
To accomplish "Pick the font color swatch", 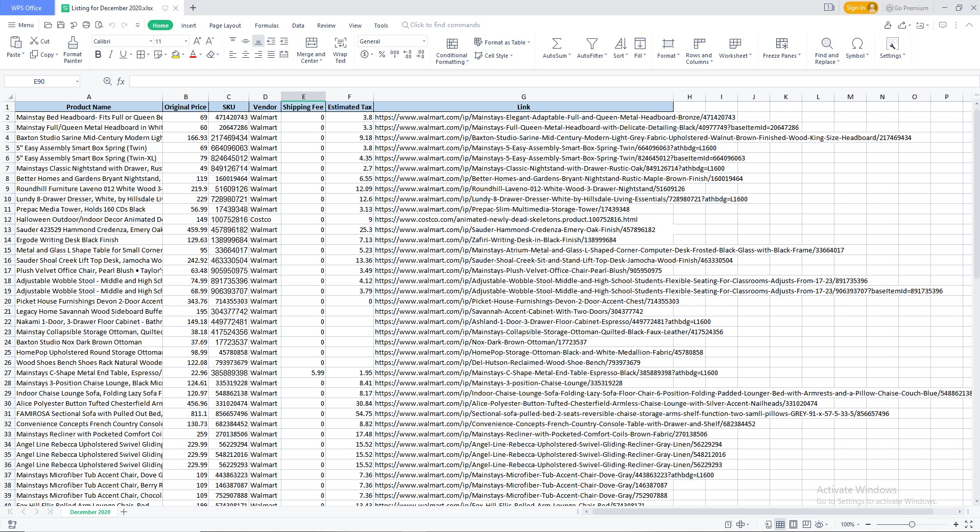I will (193, 55).
